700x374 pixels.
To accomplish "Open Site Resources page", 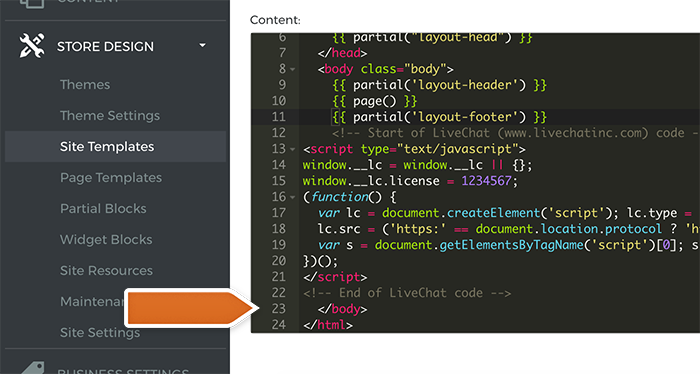I will (x=106, y=270).
